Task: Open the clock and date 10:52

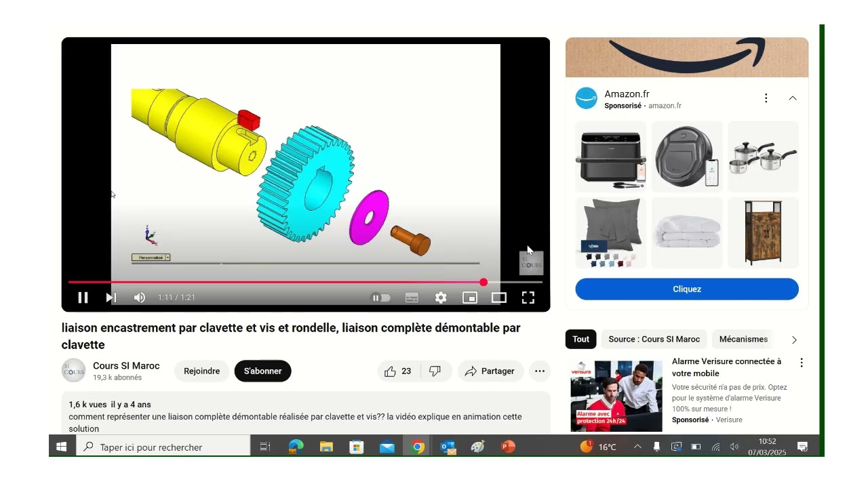Action: pos(767,447)
